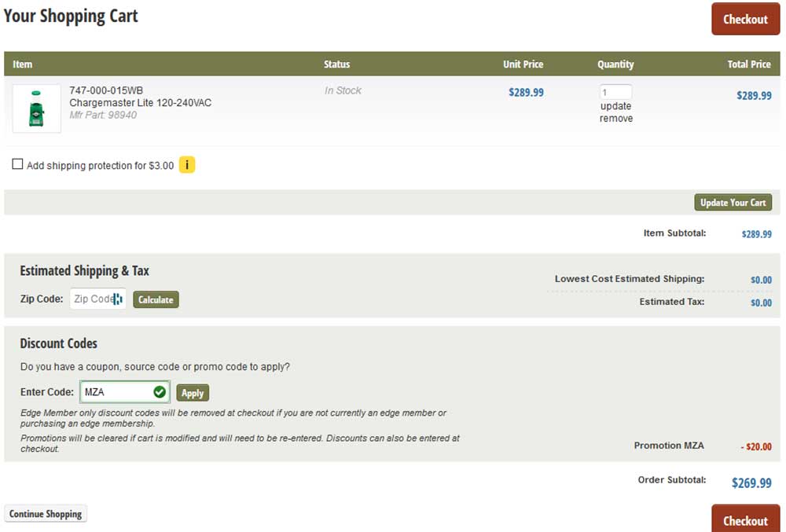Click the Update Your Cart button
Image resolution: width=786 pixels, height=532 pixels.
tap(733, 203)
